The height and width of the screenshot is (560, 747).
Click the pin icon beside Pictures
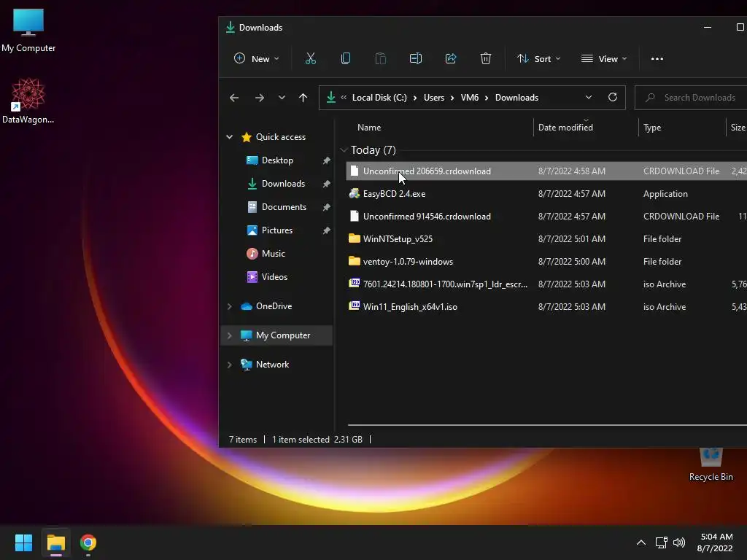[326, 230]
